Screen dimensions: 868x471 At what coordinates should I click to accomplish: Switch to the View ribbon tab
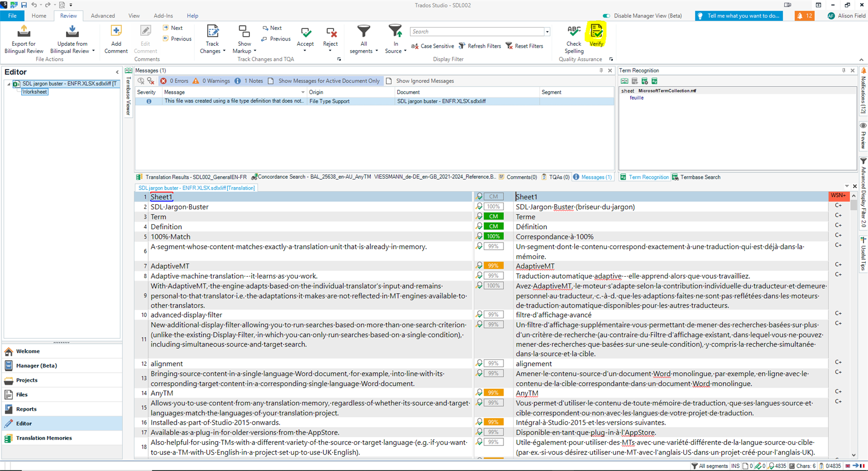click(x=134, y=16)
